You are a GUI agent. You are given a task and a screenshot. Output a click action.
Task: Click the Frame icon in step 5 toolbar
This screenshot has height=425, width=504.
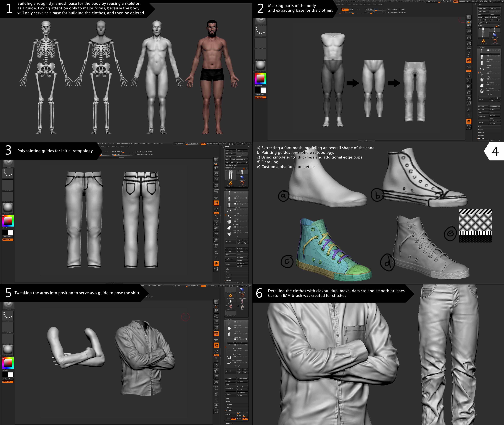coord(216,365)
